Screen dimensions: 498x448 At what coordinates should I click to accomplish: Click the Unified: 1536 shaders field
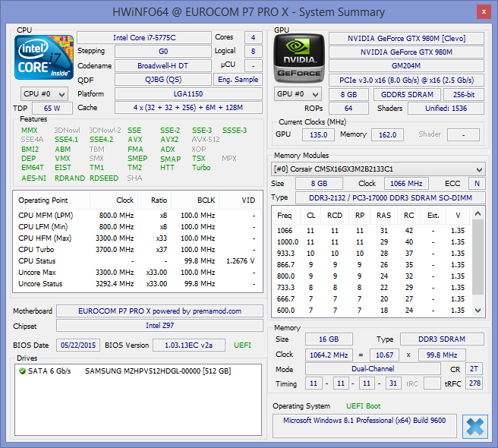point(446,109)
